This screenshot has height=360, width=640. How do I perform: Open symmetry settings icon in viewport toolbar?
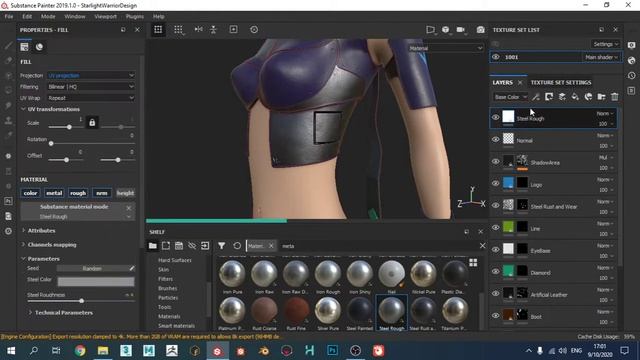pyautogui.click(x=198, y=29)
